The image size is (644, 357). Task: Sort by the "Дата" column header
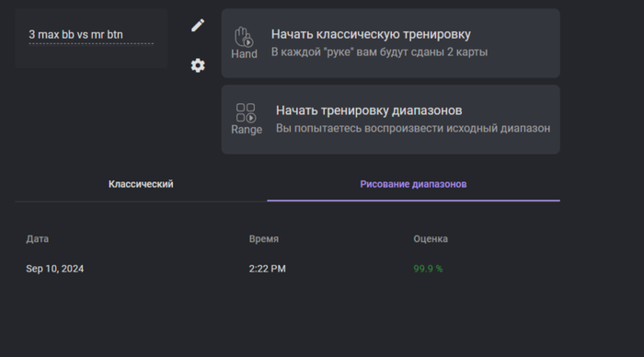point(38,238)
